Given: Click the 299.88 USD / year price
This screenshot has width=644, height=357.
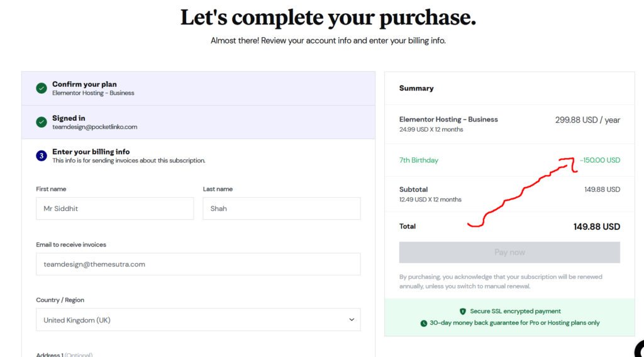Looking at the screenshot, I should click(x=588, y=120).
